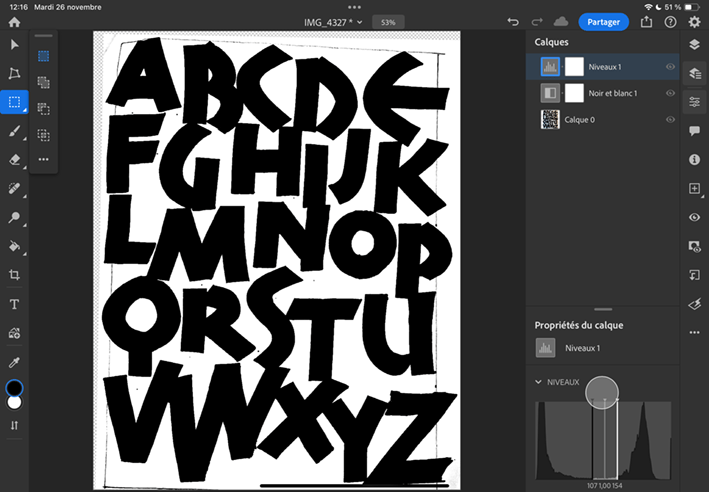Choose the Eraser tool
This screenshot has width=709, height=492.
pos(14,159)
